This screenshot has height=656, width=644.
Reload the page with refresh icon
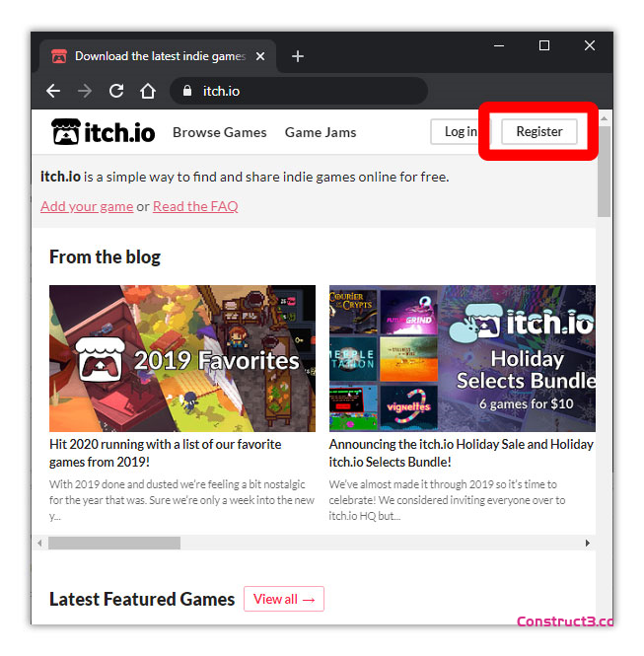116,91
